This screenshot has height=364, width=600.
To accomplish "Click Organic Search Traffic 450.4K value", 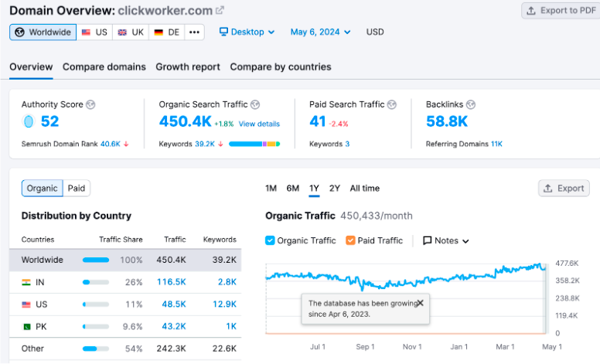I will (186, 121).
